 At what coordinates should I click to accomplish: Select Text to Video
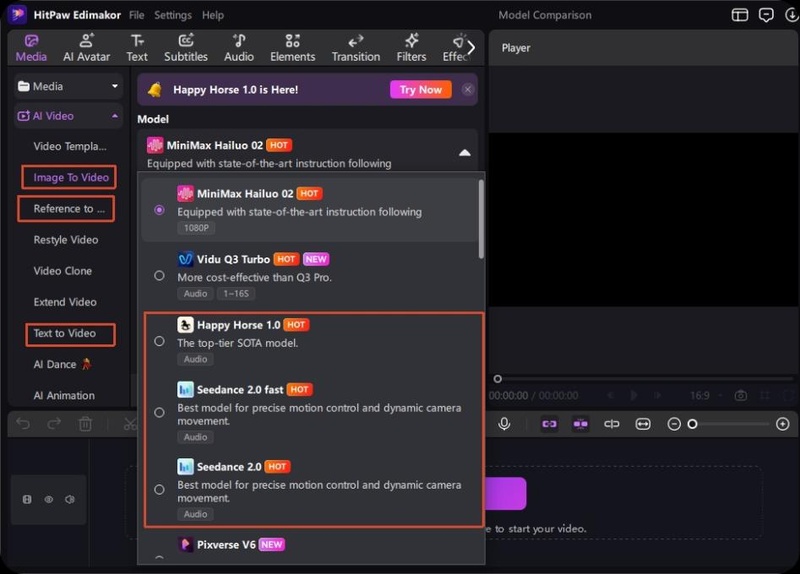click(x=64, y=333)
